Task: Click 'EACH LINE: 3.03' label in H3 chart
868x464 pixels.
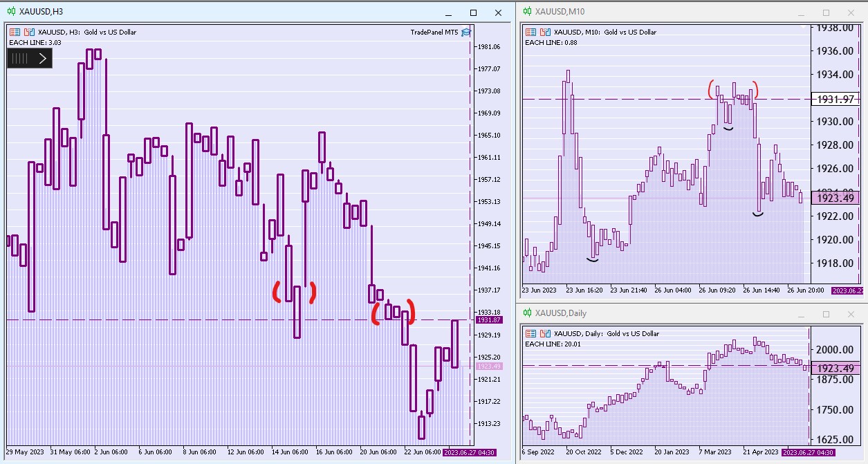Action: 35,42
